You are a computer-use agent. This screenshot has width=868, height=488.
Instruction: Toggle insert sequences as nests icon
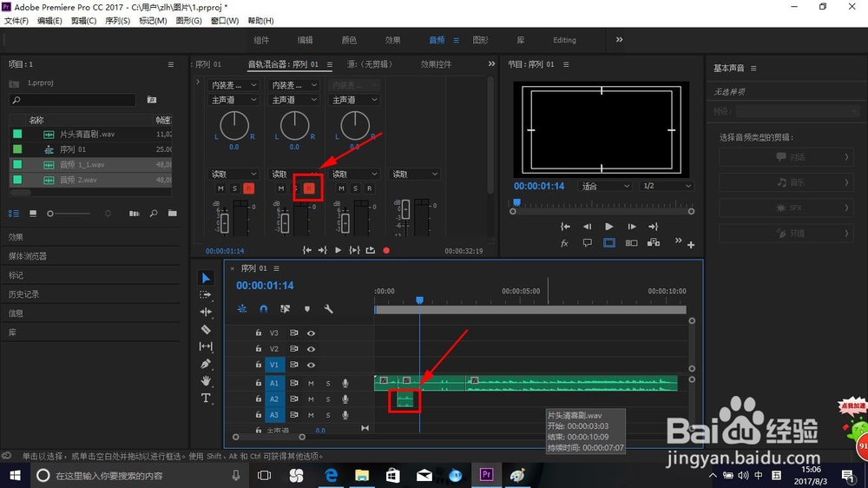(x=242, y=309)
